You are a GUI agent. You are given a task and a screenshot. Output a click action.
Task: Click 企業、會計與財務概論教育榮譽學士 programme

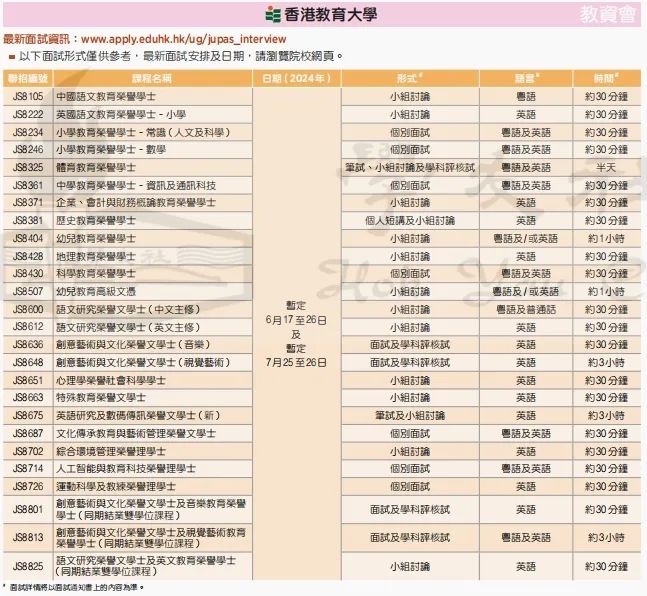click(x=136, y=203)
